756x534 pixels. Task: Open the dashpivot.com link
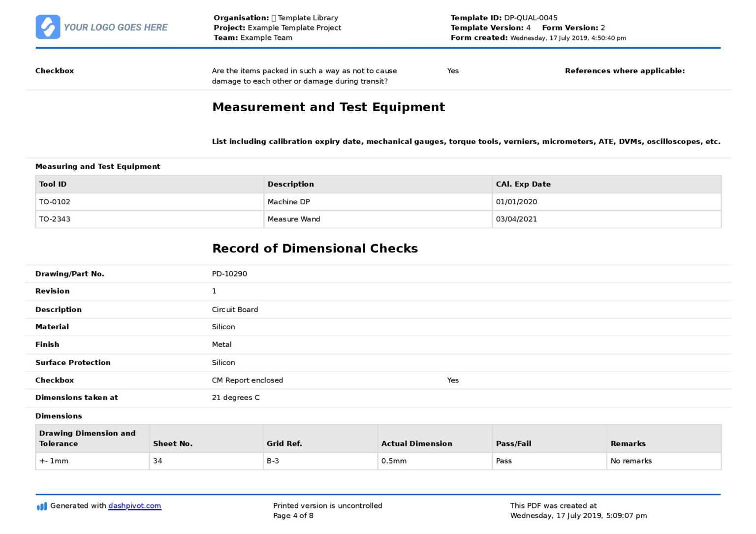134,506
